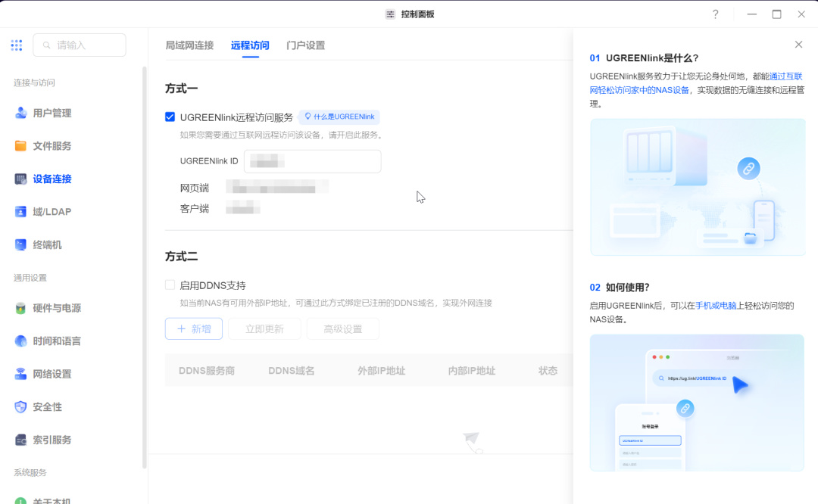
Task: Click the lightbulb icon in 什么是UGREENlink
Action: tap(308, 117)
